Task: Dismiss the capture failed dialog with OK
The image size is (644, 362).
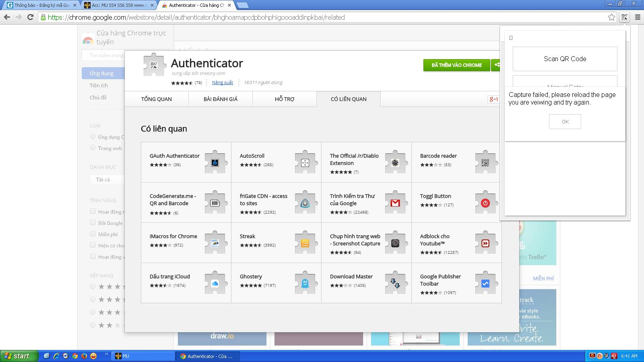Action: [565, 121]
